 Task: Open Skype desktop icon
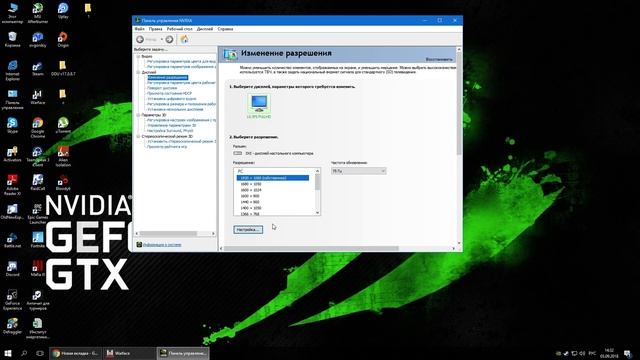click(12, 126)
